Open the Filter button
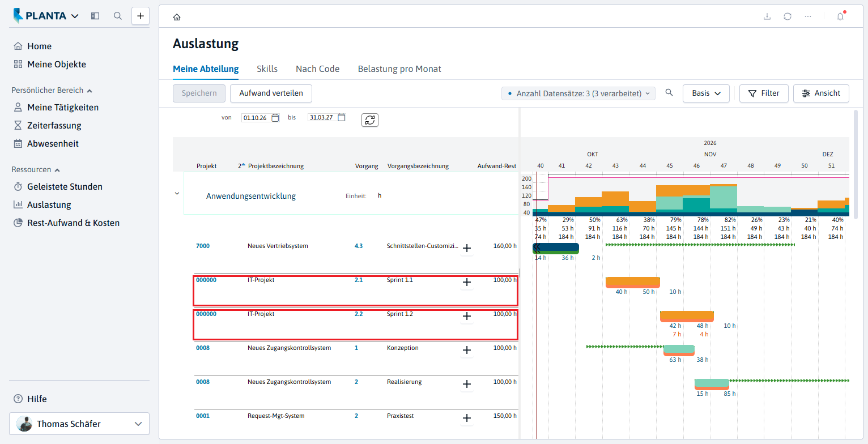868x444 pixels. 764,93
